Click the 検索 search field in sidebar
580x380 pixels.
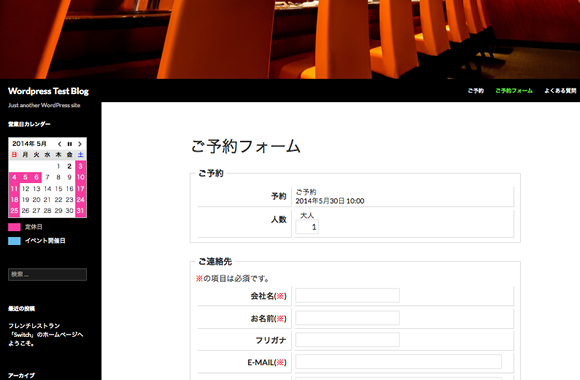coord(47,275)
